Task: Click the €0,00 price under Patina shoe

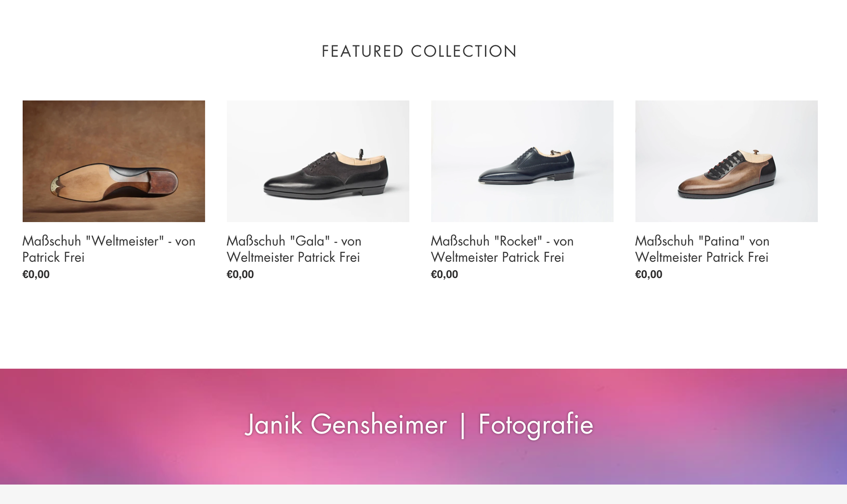Action: click(649, 274)
